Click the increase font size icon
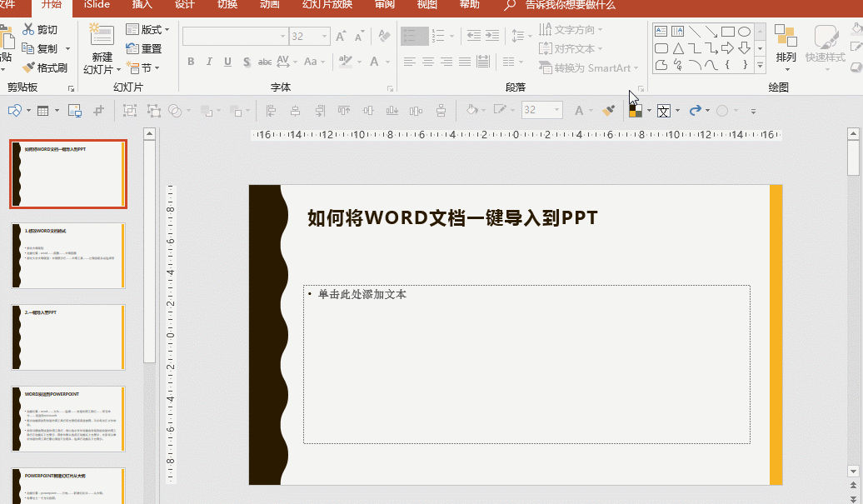This screenshot has width=863, height=504. pos(342,37)
